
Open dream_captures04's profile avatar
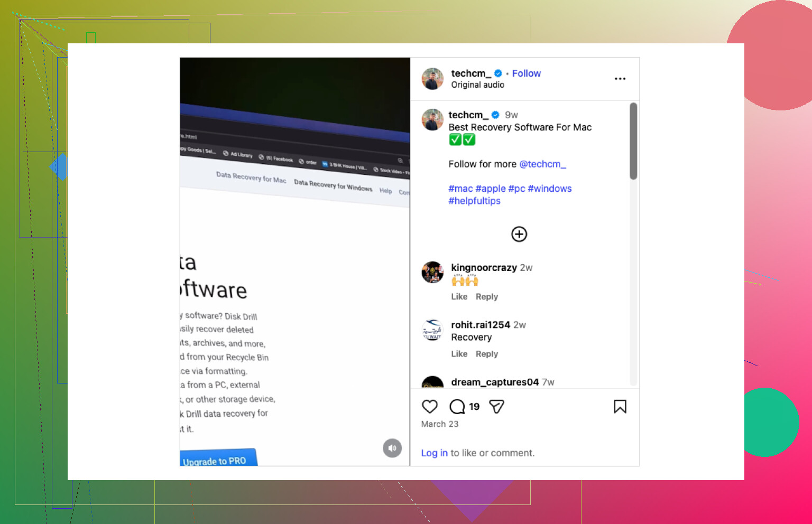432,382
